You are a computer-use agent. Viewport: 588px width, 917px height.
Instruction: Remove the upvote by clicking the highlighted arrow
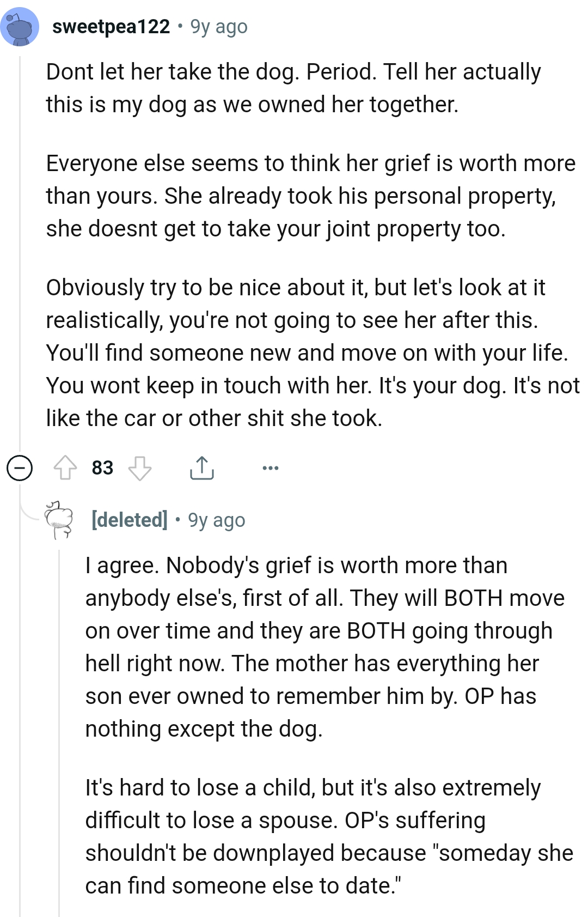click(x=66, y=467)
